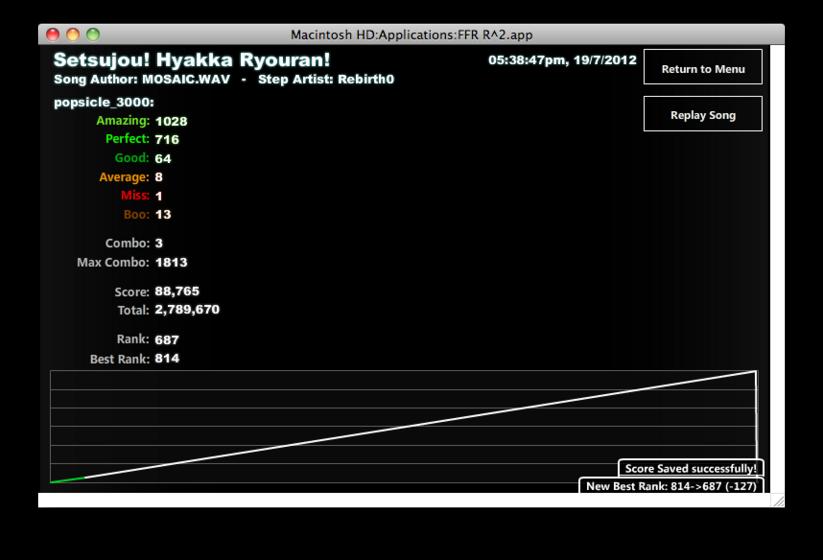Click the Max Combo value 1813

pos(171,262)
